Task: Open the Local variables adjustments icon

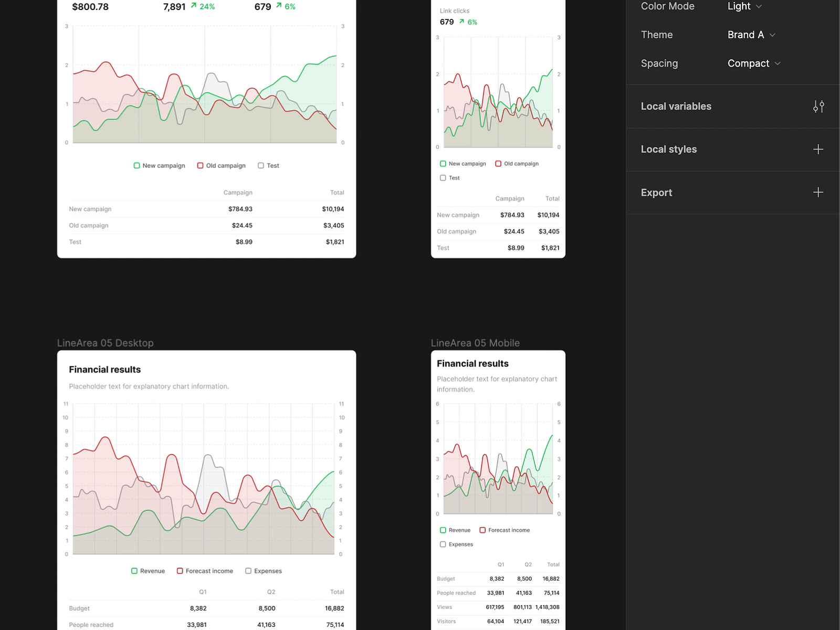Action: point(818,107)
